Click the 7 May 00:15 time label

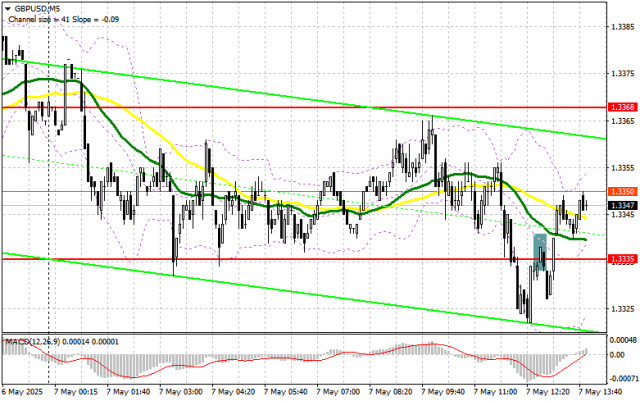pos(76,392)
